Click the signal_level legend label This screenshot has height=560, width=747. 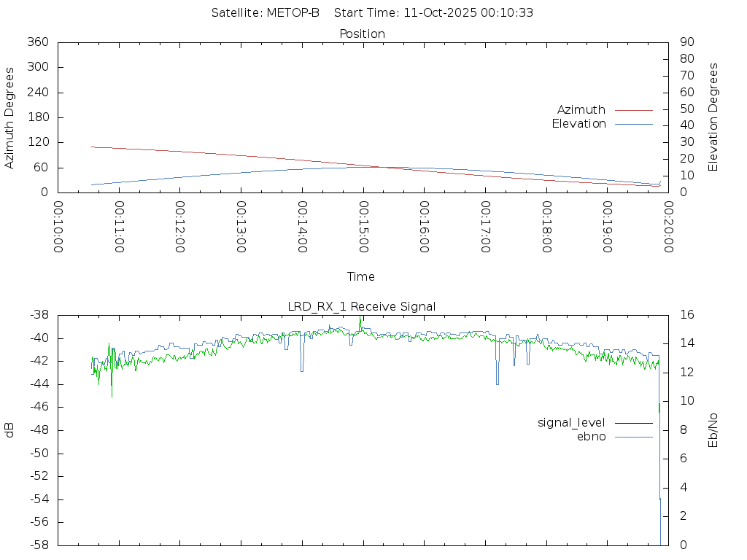tap(571, 423)
